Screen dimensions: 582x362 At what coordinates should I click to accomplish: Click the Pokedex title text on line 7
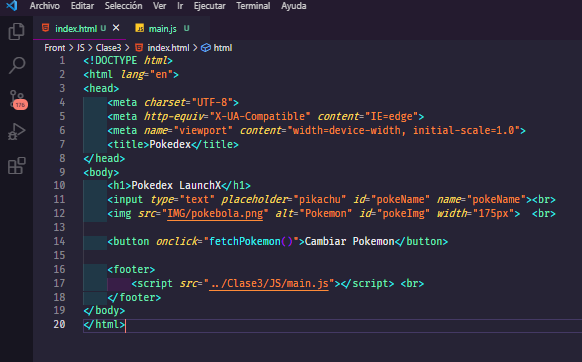click(170, 144)
